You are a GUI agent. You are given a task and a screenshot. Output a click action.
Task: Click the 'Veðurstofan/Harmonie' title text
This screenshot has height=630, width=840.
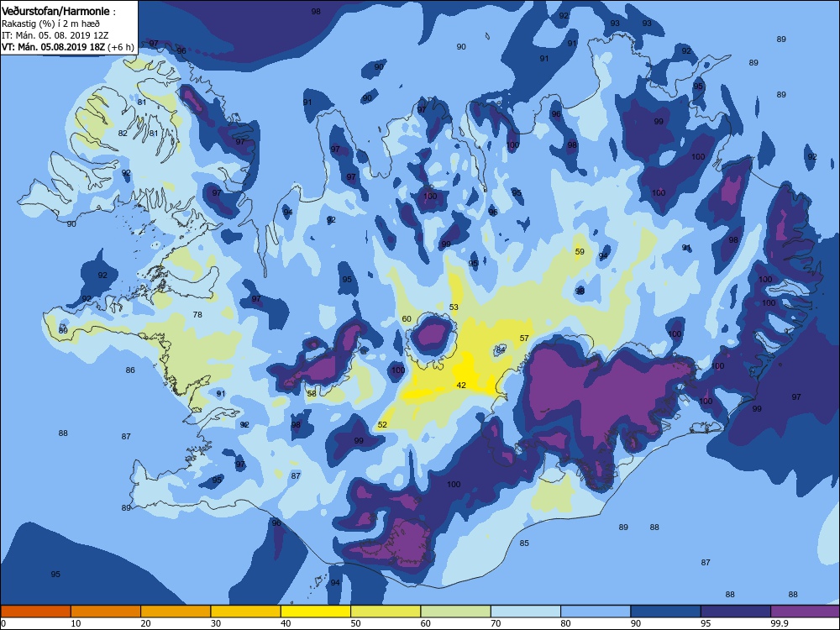click(55, 11)
